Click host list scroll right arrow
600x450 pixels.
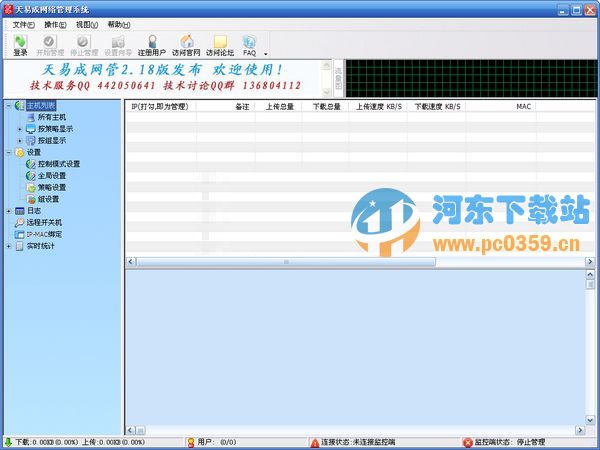[x=590, y=262]
